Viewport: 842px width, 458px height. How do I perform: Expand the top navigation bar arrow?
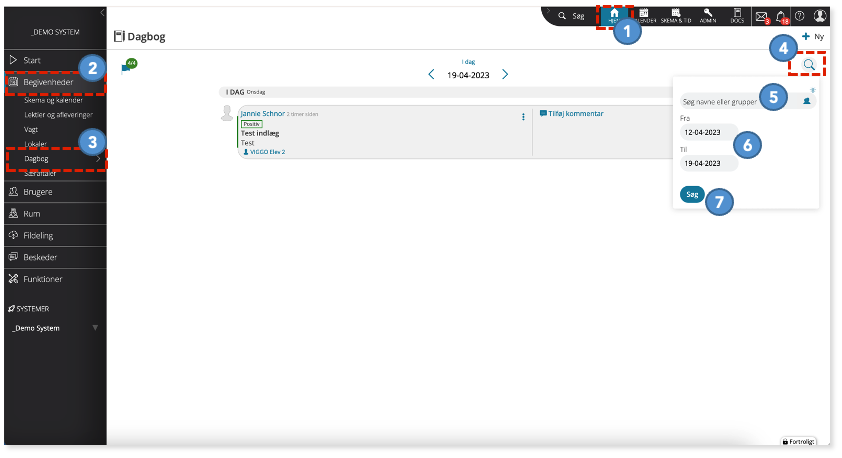pyautogui.click(x=548, y=11)
